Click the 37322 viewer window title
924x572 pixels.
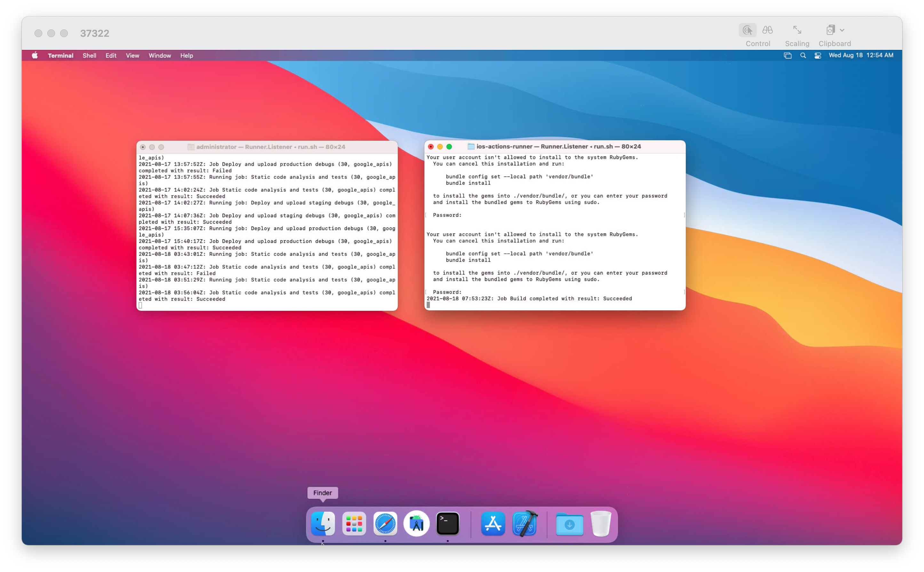pyautogui.click(x=95, y=33)
